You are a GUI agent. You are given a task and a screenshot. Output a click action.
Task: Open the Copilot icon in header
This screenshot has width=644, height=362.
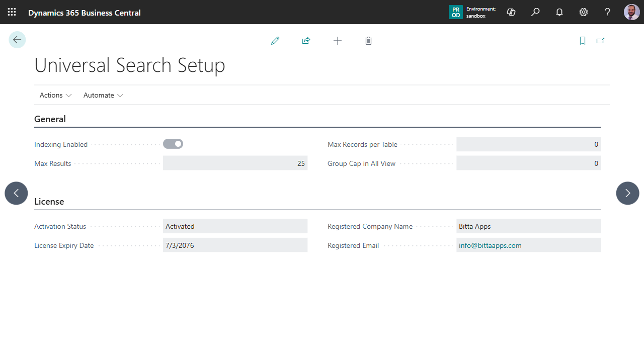(x=511, y=12)
